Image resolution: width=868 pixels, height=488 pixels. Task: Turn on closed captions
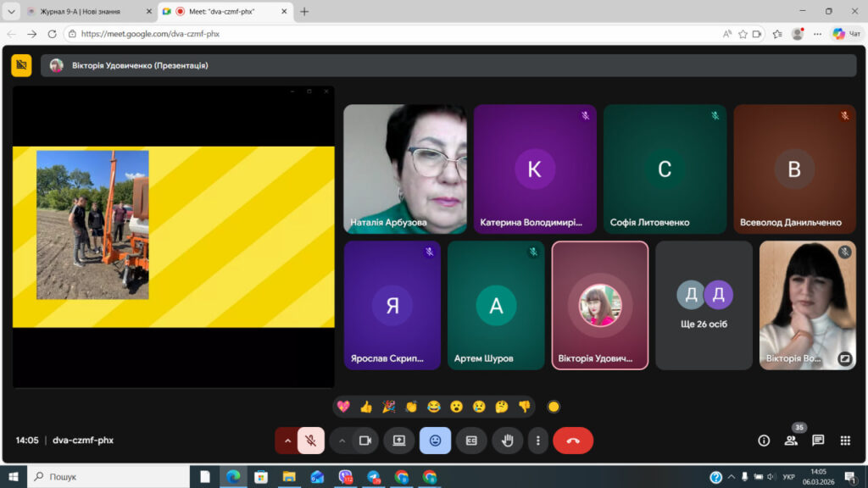[x=471, y=441]
